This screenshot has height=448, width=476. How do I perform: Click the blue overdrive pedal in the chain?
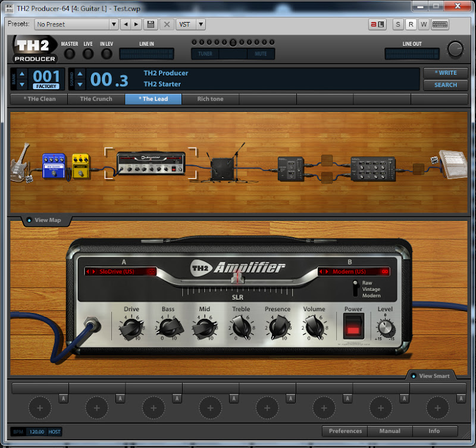pyautogui.click(x=53, y=165)
